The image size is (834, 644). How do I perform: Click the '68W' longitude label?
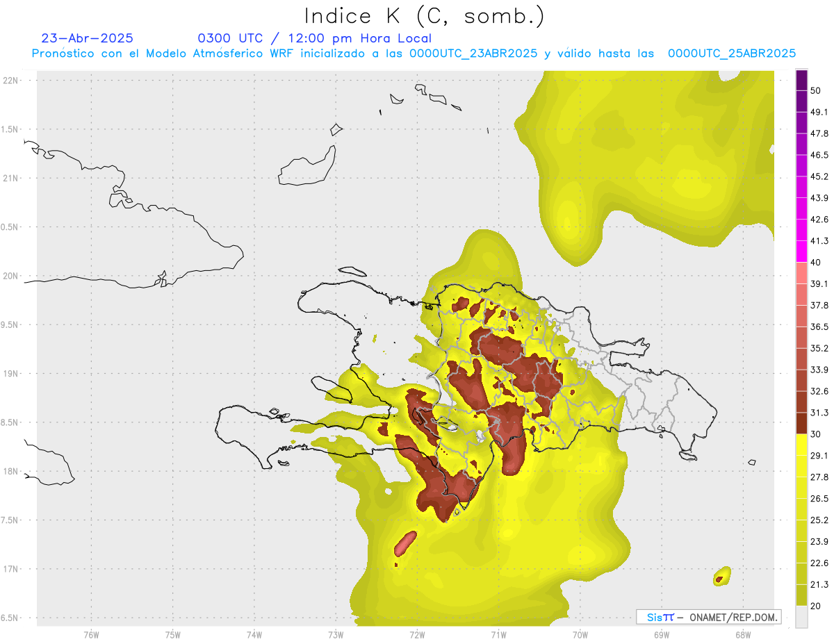point(743,634)
